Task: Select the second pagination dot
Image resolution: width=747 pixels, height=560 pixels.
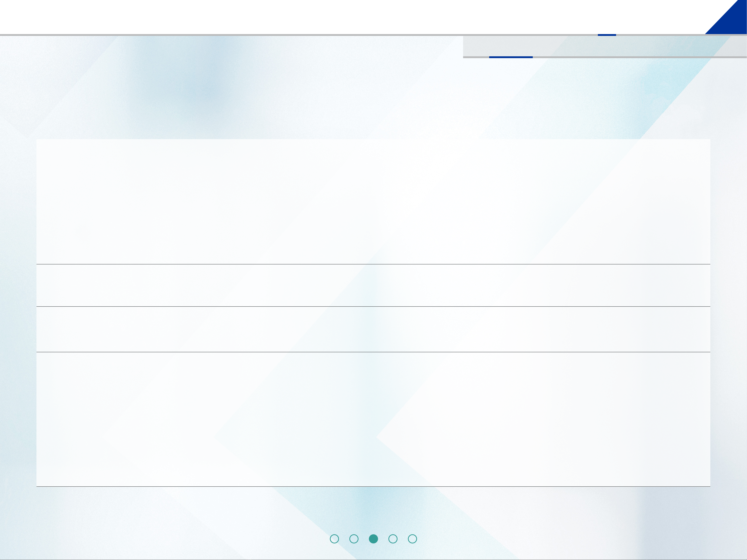Action: click(354, 539)
